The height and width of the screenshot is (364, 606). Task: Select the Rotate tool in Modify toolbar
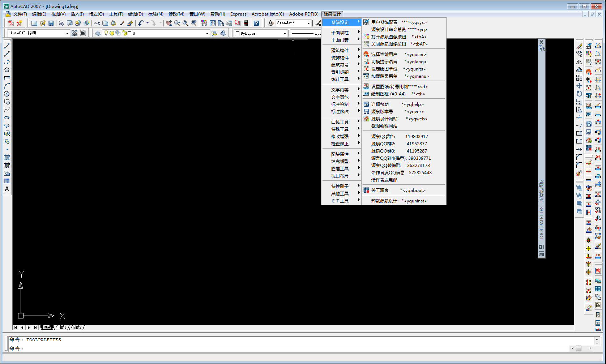pyautogui.click(x=579, y=94)
